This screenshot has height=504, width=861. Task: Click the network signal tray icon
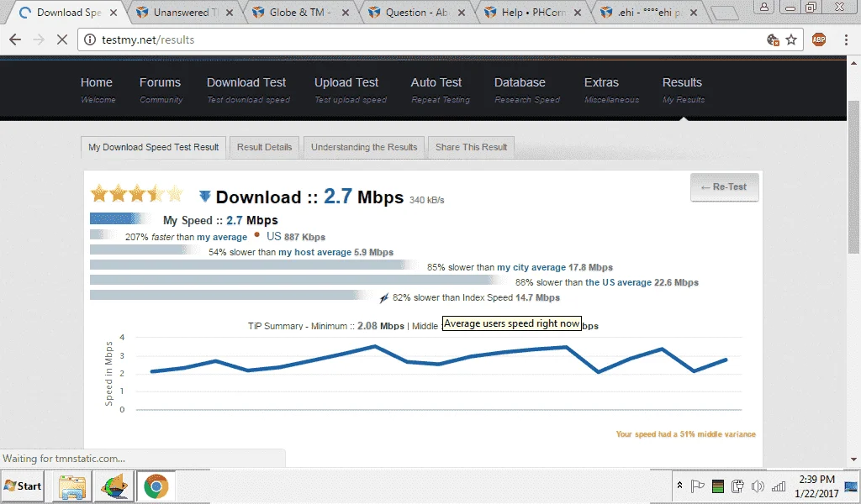[x=779, y=486]
